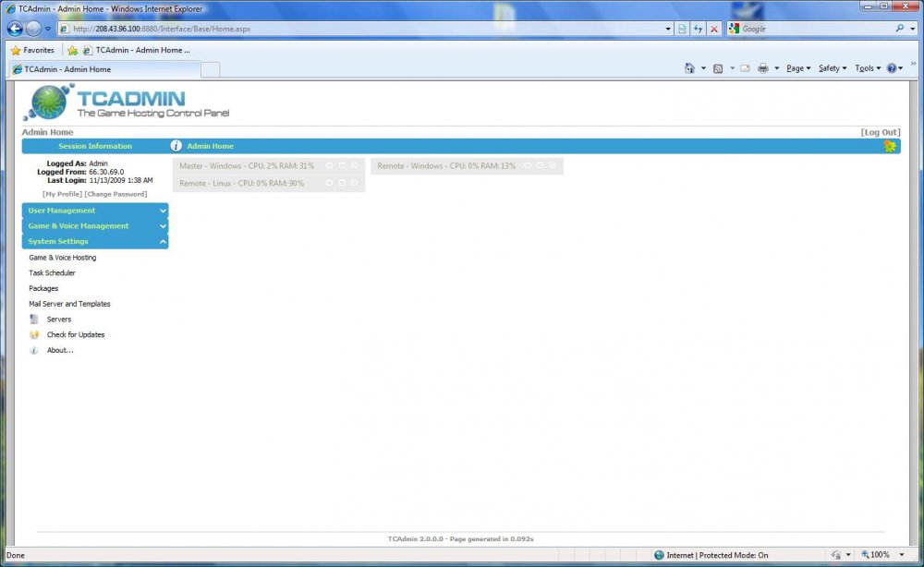
Task: Open the Tools menu
Action: coord(867,68)
